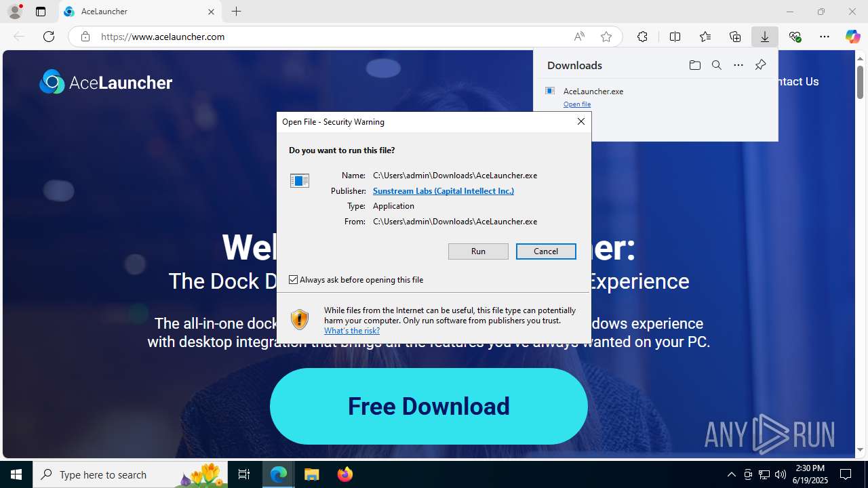Open File Explorer from taskbar
Viewport: 868px width, 488px height.
pyautogui.click(x=311, y=474)
